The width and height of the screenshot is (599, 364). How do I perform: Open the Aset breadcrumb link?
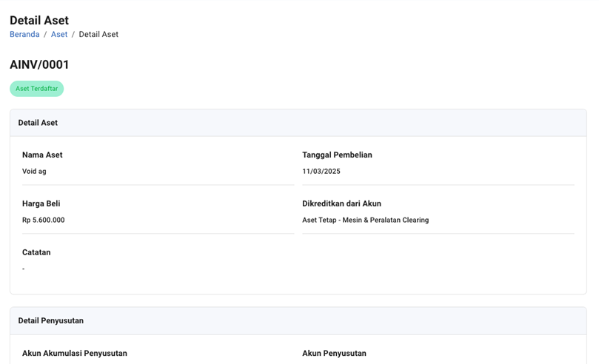pyautogui.click(x=59, y=35)
